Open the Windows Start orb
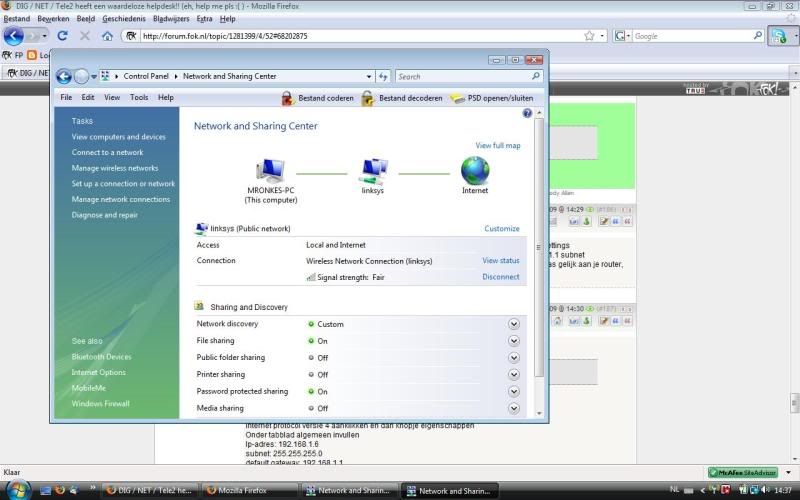 [x=17, y=490]
